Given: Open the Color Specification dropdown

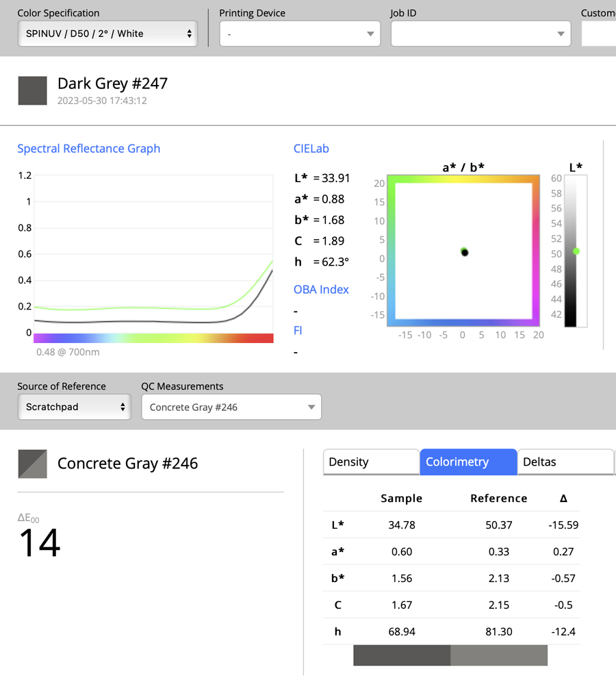Looking at the screenshot, I should 107,34.
